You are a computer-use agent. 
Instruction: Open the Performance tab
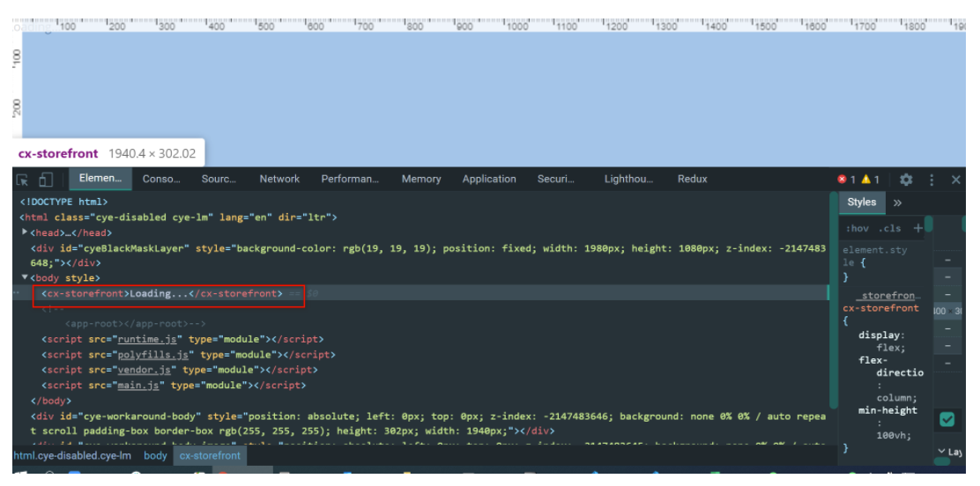[x=350, y=179]
